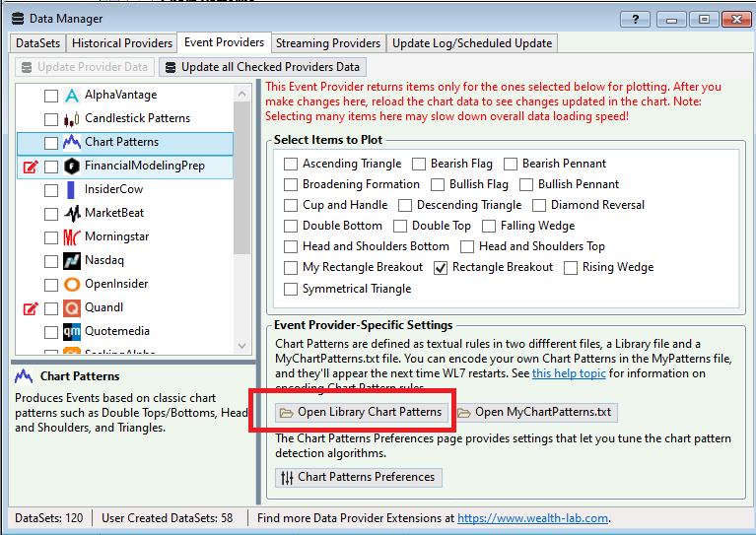
Task: Enable Symmetrical Triangle plotting
Action: pyautogui.click(x=291, y=290)
